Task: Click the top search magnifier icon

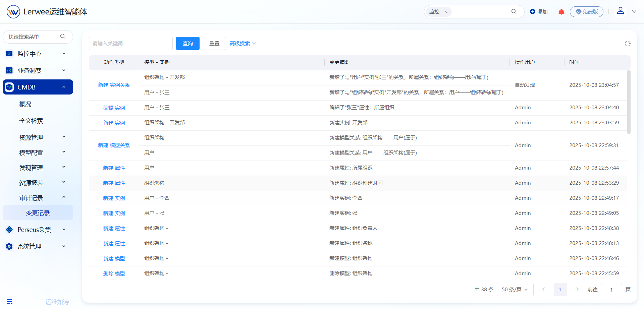Action: pos(514,12)
